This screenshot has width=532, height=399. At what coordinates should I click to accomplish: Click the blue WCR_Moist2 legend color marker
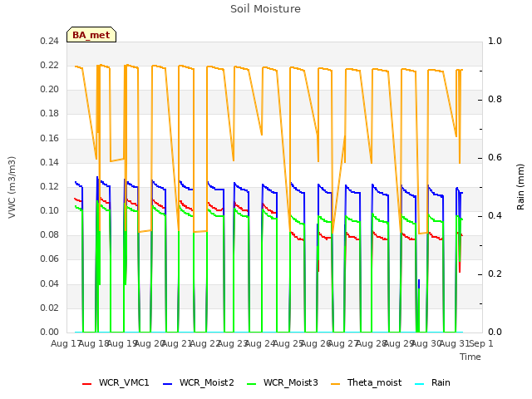[x=168, y=384]
